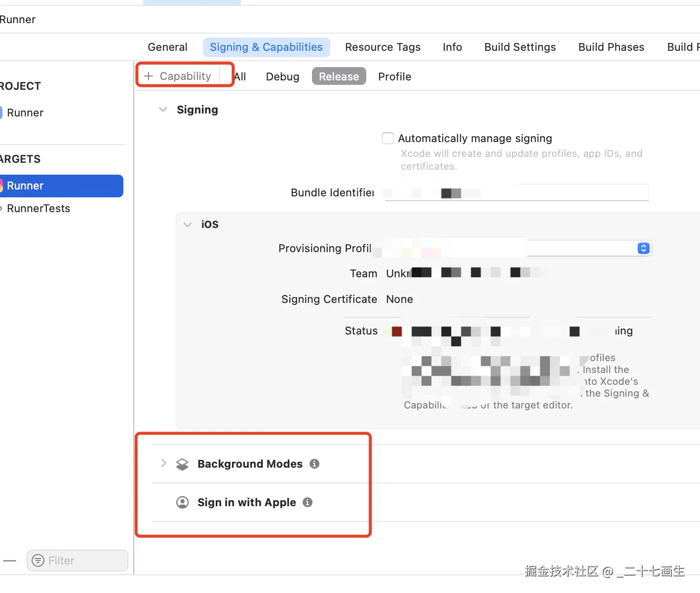Switch to Build Settings tab

[x=520, y=47]
